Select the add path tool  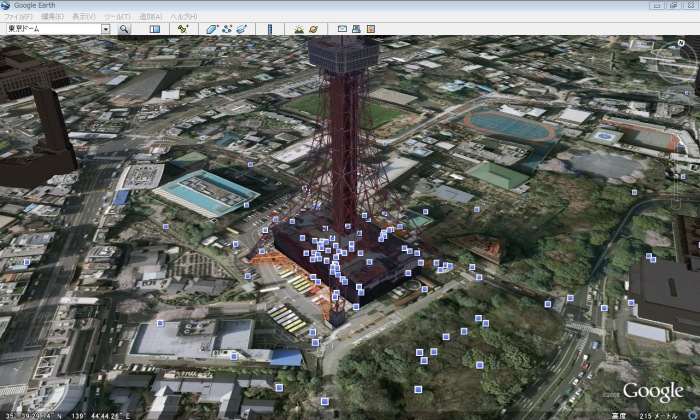tap(227, 29)
